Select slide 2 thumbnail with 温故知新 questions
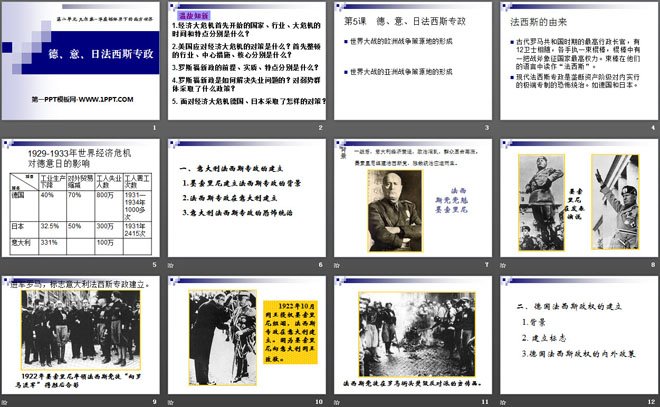Screen dimensions: 660x407 (247, 61)
